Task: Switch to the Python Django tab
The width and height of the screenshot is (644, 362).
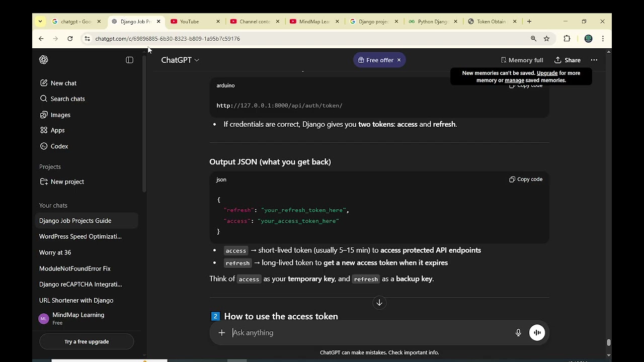Action: click(x=433, y=22)
